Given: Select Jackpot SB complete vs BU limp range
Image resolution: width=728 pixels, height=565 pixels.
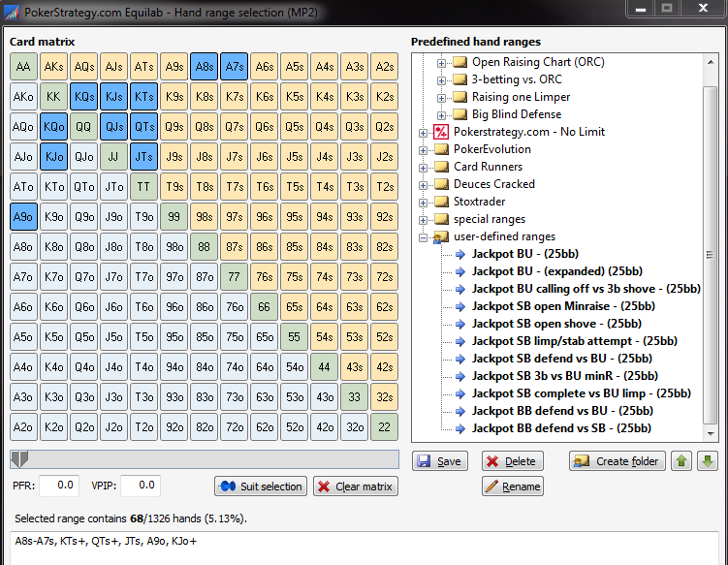Looking at the screenshot, I should point(582,393).
